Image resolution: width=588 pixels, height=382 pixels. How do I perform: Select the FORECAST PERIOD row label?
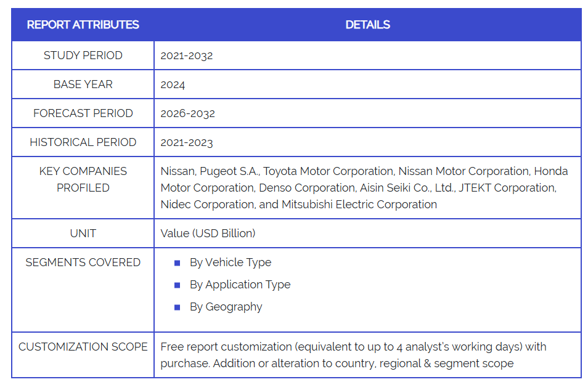pyautogui.click(x=83, y=113)
